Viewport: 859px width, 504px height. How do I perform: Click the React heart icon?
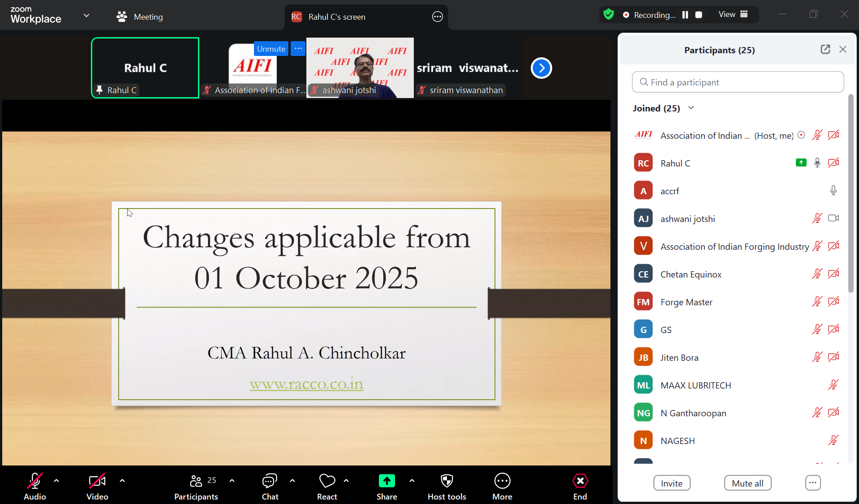327,481
